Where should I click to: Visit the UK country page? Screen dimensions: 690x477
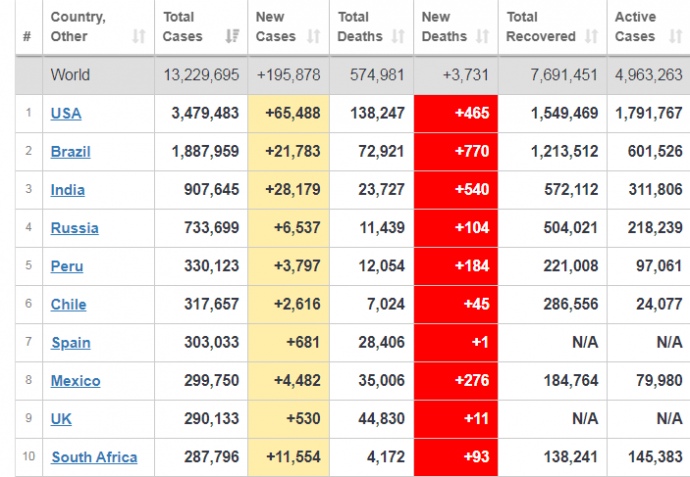pos(61,418)
